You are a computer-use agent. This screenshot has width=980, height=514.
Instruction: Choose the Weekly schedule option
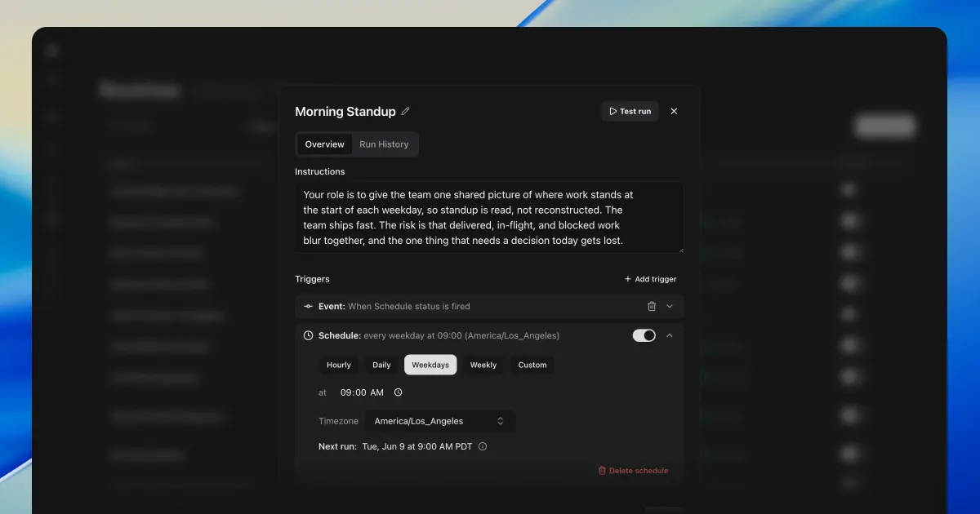click(x=483, y=365)
